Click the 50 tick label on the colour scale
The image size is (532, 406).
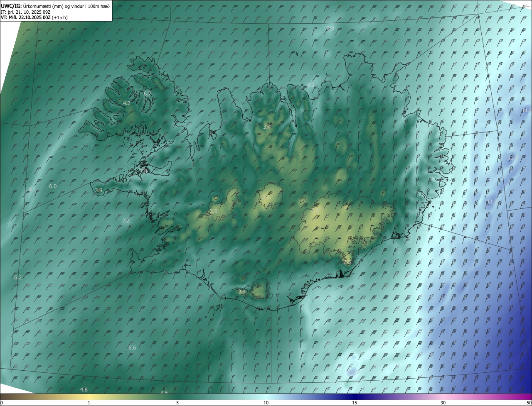point(529,403)
